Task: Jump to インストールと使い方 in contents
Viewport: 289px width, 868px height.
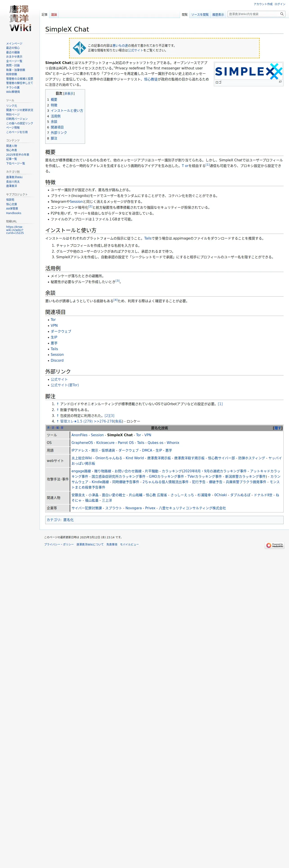Action: (67, 110)
